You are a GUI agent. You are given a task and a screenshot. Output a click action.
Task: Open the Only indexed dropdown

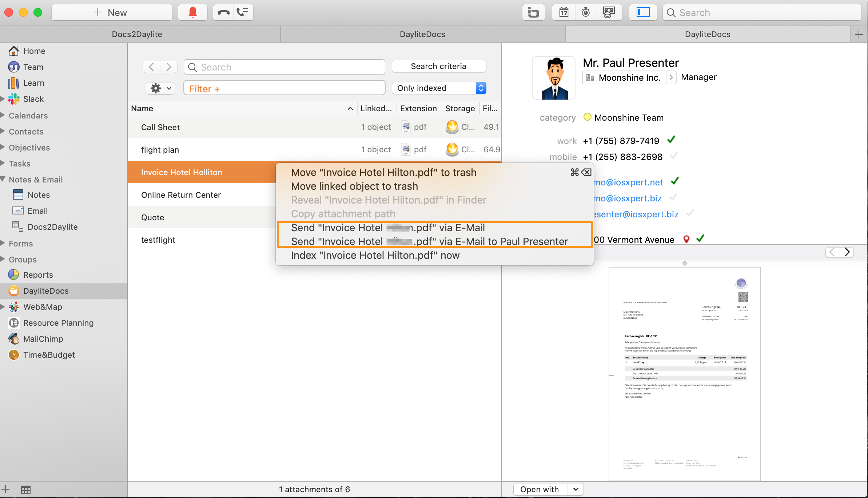[439, 88]
